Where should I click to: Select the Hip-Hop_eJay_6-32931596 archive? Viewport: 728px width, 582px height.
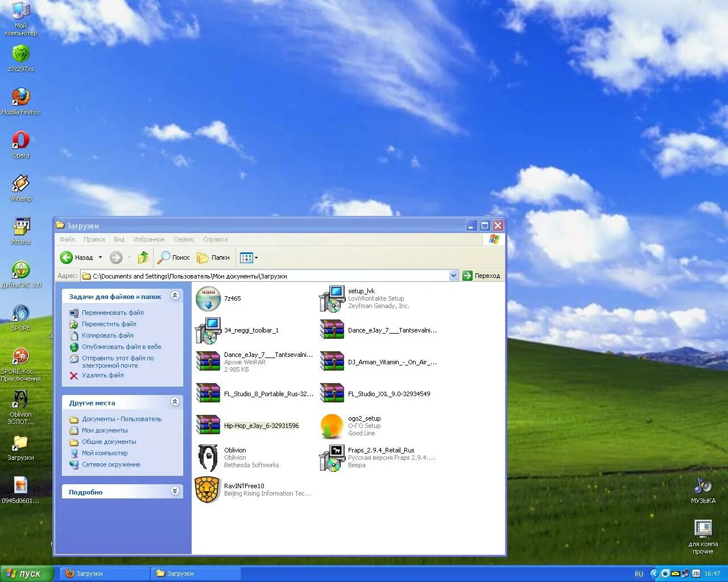[247, 426]
